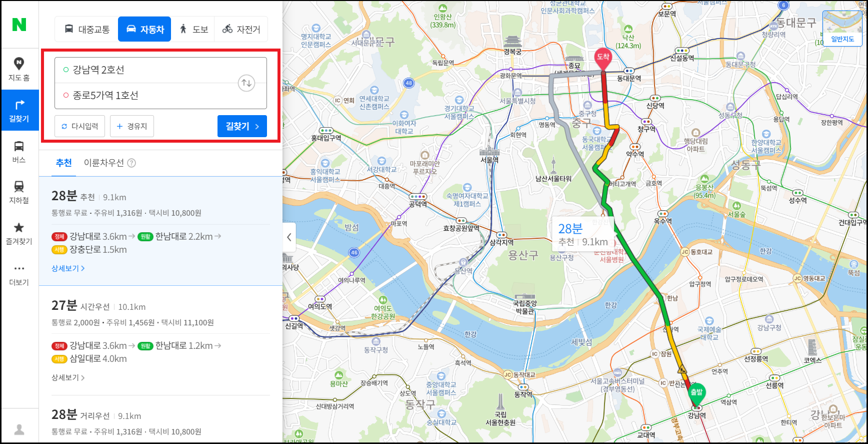Swap origin and destination arrows
This screenshot has width=868, height=444.
click(x=246, y=83)
